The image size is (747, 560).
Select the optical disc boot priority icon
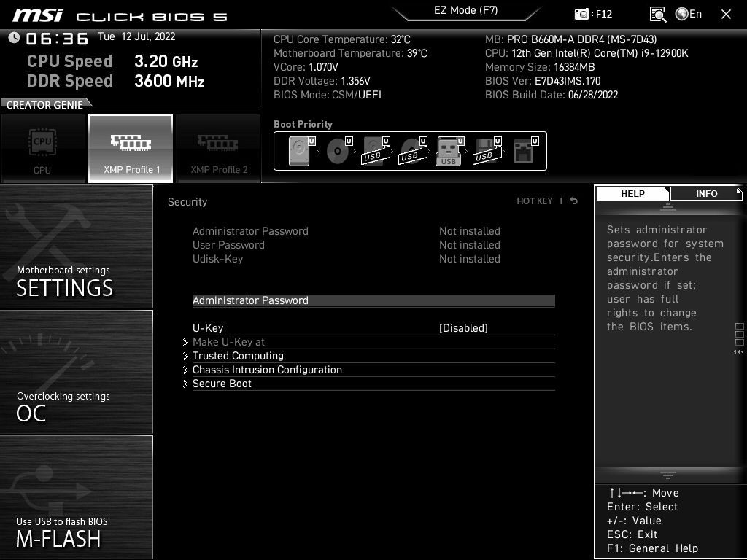click(339, 151)
